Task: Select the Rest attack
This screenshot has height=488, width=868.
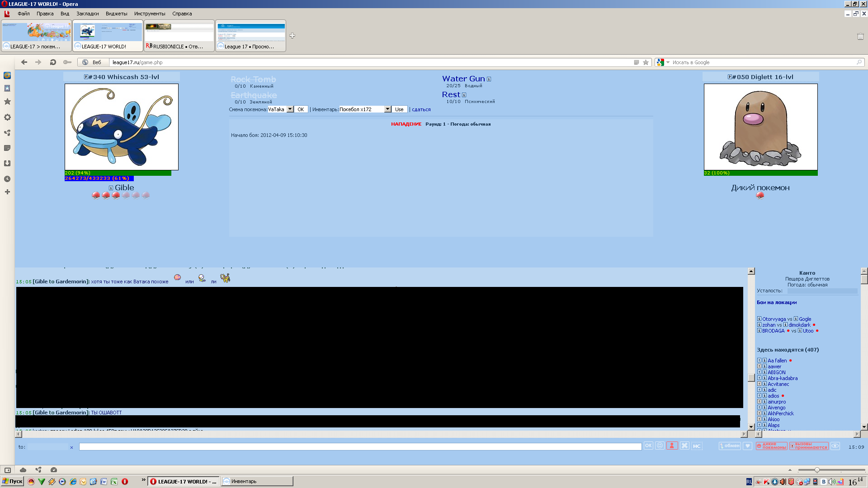Action: tap(451, 95)
